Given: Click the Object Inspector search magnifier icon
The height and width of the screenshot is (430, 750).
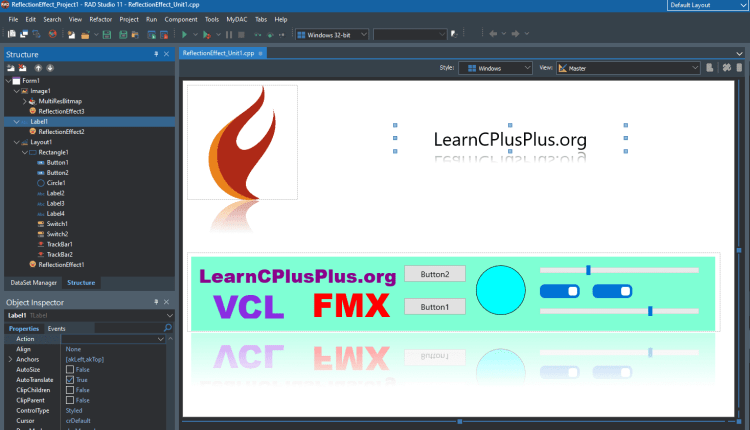Looking at the screenshot, I should [167, 328].
